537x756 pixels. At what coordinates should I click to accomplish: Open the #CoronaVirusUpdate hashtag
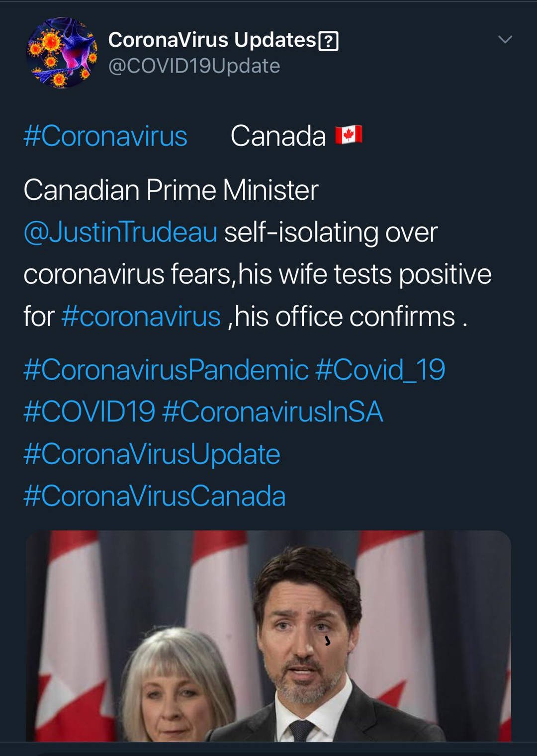point(152,454)
